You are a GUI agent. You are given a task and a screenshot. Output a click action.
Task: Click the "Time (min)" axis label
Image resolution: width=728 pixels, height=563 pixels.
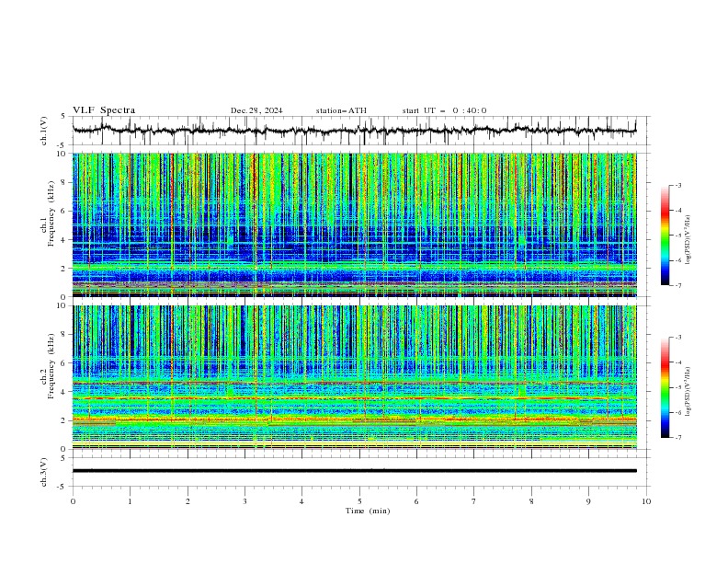(x=368, y=511)
